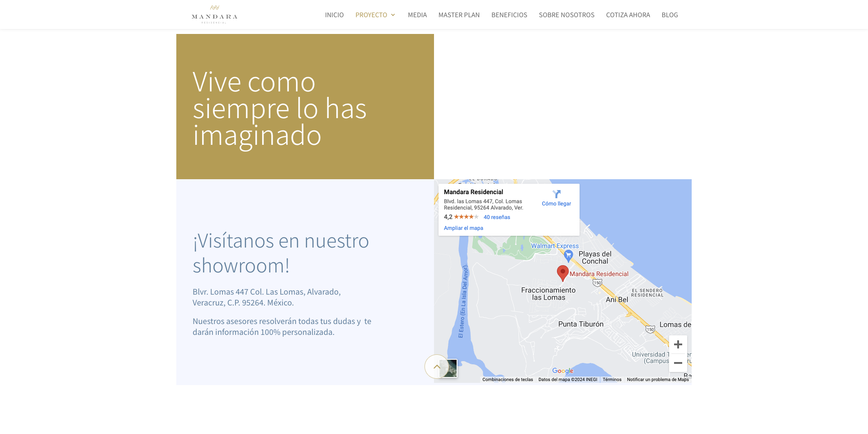This screenshot has height=434, width=868.
Task: Click Combinaciones de teclas button
Action: click(507, 380)
